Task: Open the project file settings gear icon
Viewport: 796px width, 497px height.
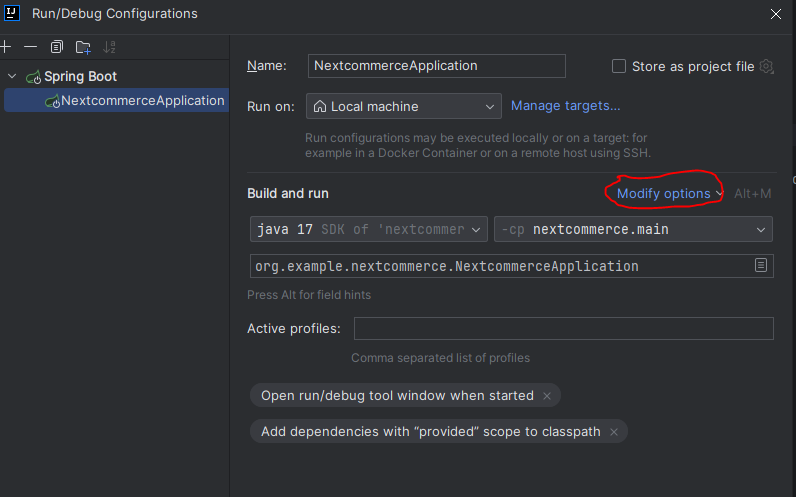Action: click(767, 67)
